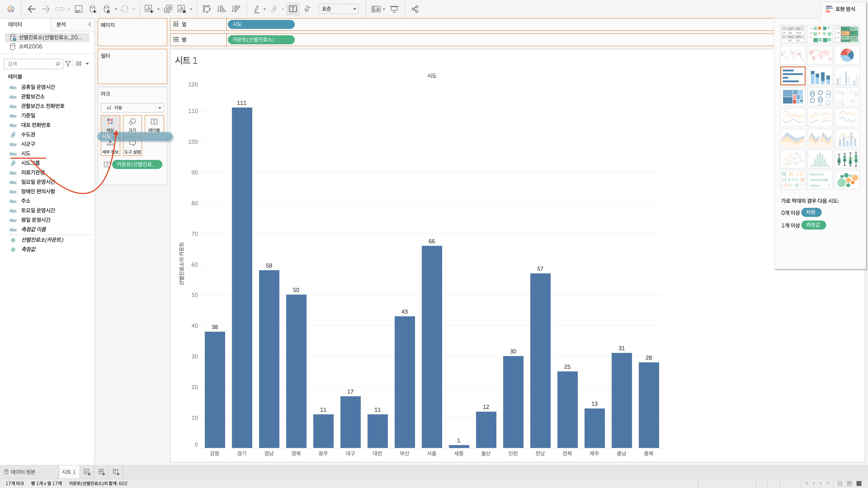
Task: Click the undo back arrow icon
Action: click(x=31, y=9)
